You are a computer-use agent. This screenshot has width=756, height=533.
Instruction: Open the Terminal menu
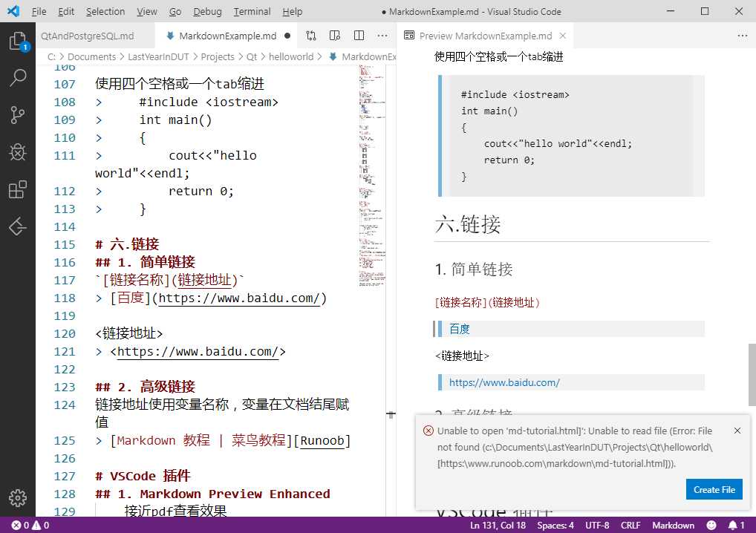pos(252,12)
